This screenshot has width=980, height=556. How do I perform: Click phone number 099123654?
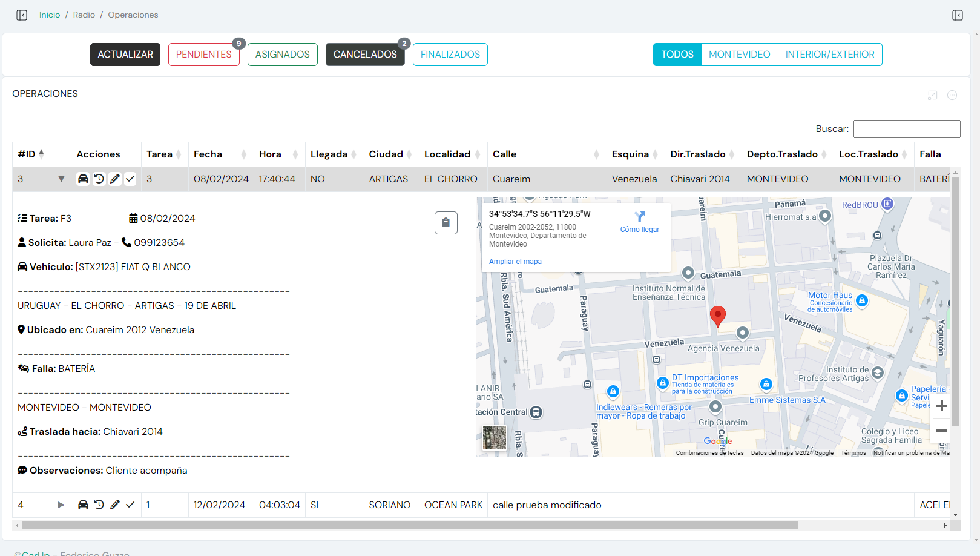pos(159,243)
